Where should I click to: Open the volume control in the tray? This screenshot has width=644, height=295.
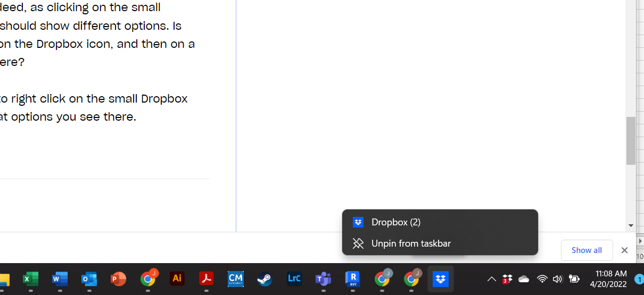557,279
